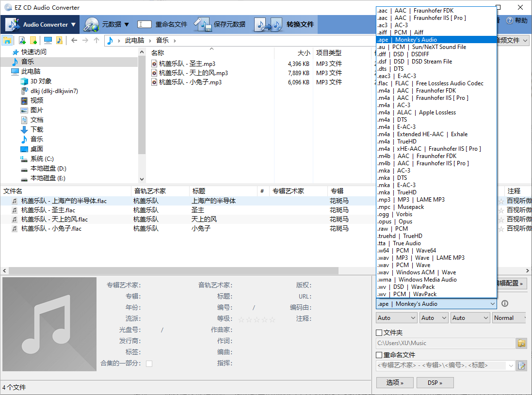Screen dimensions: 532x395
Task: Click the DSP » button
Action: (435, 383)
